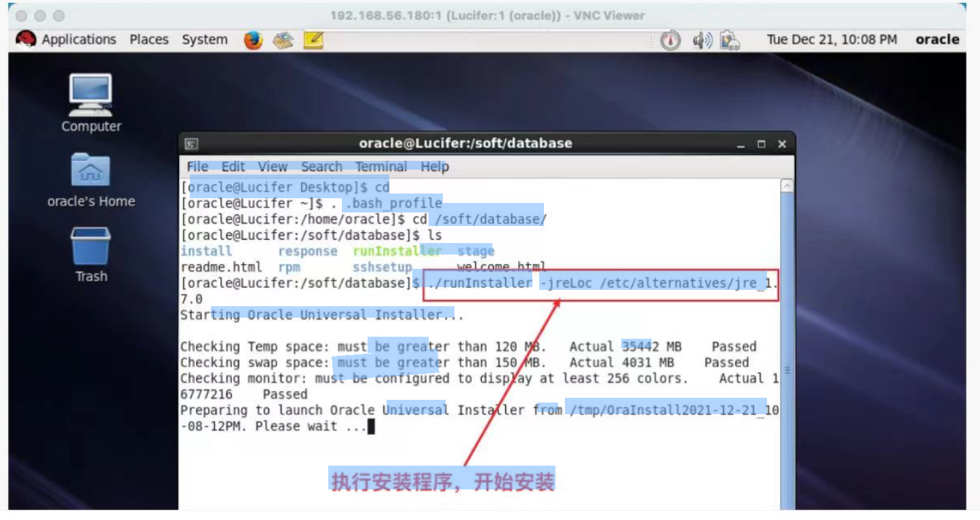
Task: Select the Computer desktop icon
Action: [91, 103]
